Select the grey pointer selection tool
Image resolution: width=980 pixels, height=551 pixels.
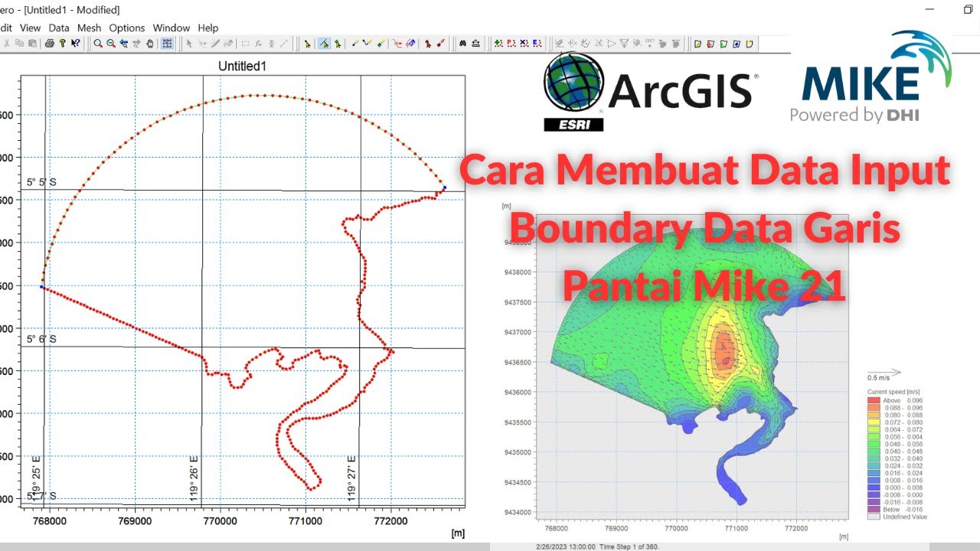pyautogui.click(x=189, y=44)
